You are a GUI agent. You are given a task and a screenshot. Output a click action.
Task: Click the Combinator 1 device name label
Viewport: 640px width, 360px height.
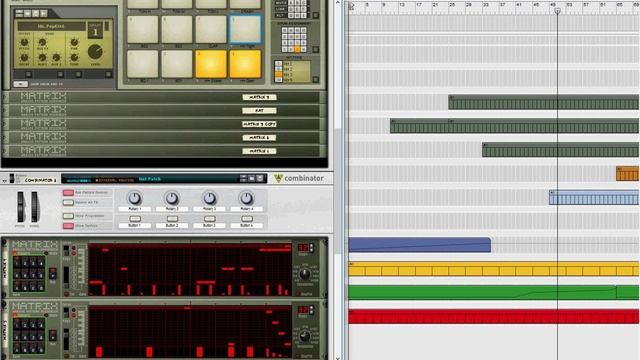[40, 180]
